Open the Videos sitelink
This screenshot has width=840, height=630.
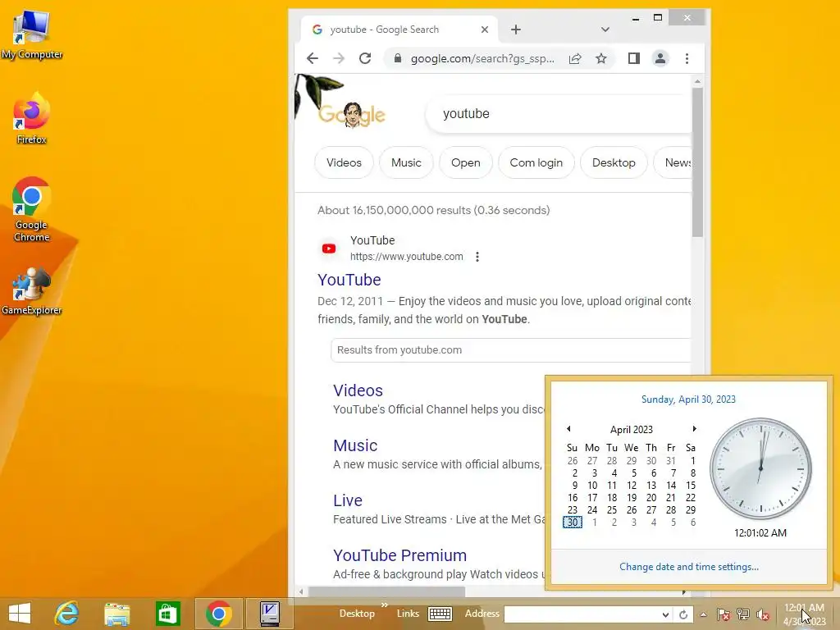(x=358, y=390)
